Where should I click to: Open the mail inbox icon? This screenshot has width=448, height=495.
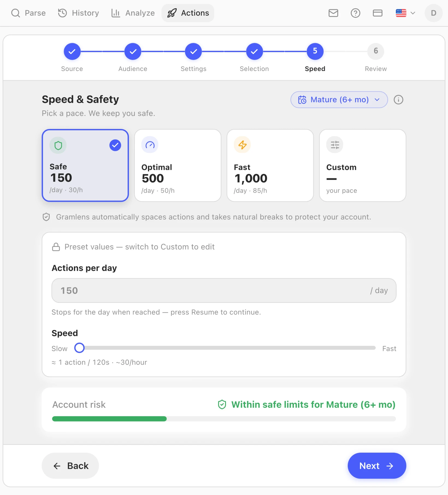point(333,13)
